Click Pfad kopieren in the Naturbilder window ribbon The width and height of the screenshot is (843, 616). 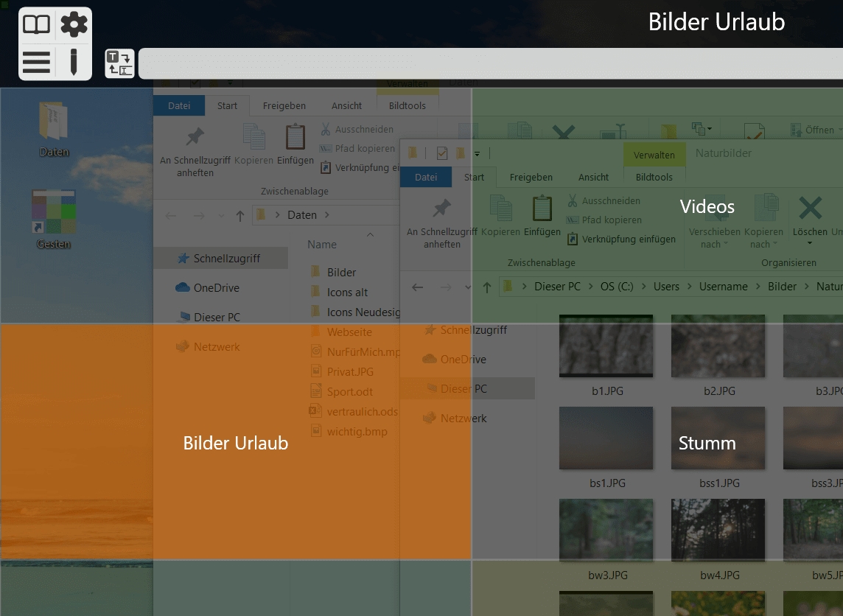point(604,220)
